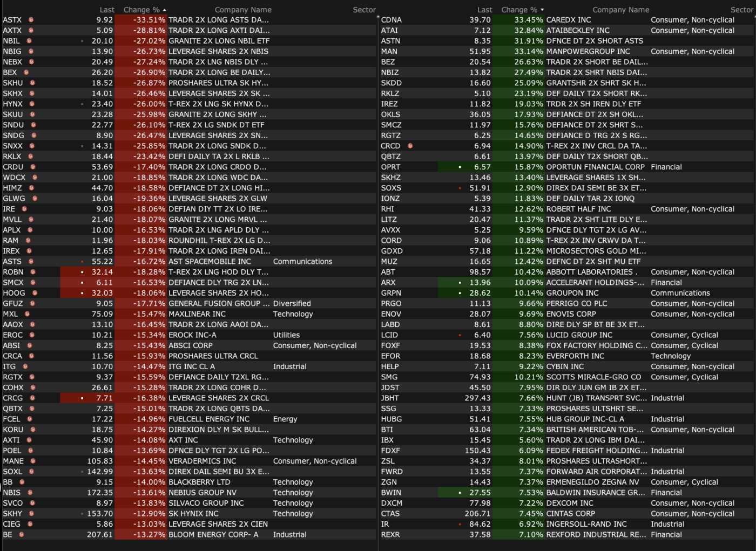Click the red badge icon beside MVLL

coord(31,220)
